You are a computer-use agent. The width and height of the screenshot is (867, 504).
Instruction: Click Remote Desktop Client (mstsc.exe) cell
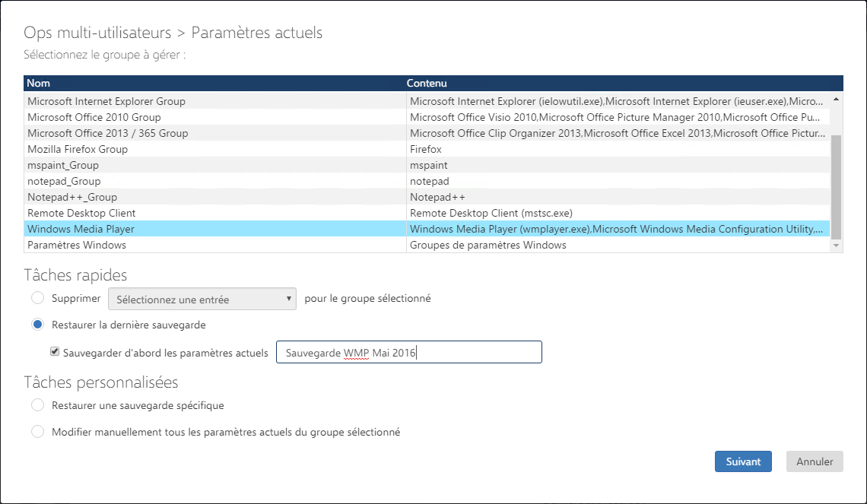point(618,213)
